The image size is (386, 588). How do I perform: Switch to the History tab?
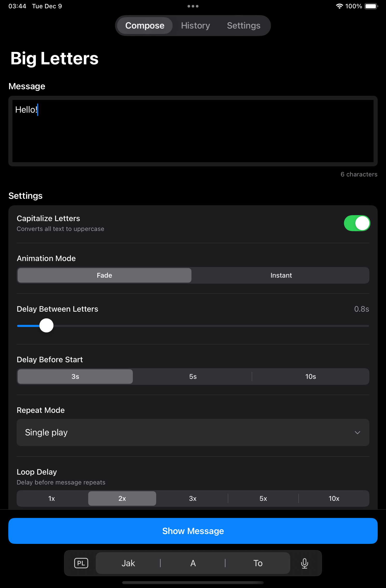[195, 26]
